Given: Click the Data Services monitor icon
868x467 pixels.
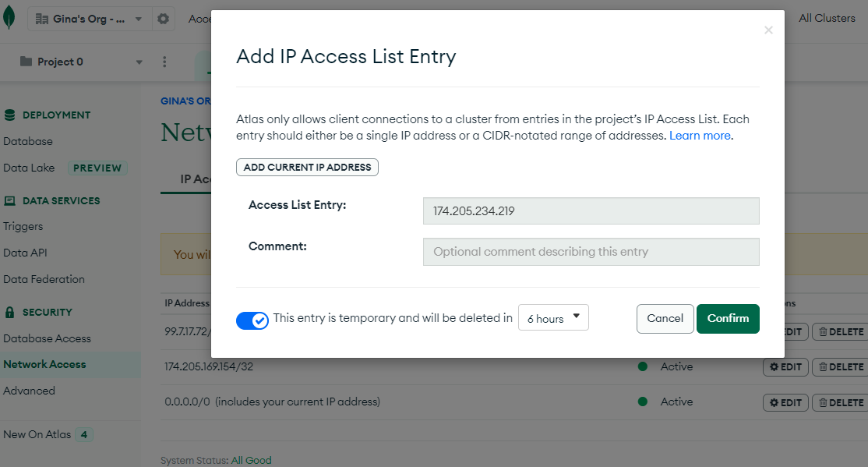Looking at the screenshot, I should (x=9, y=200).
